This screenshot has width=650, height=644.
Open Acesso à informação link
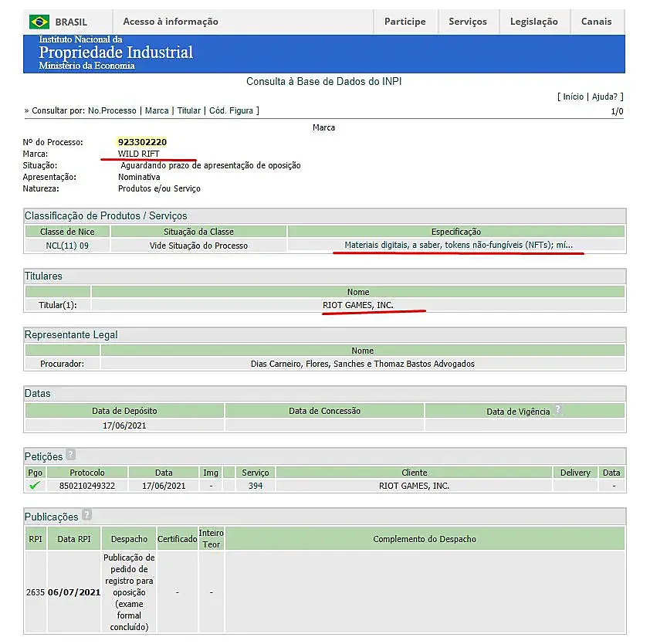coord(171,22)
